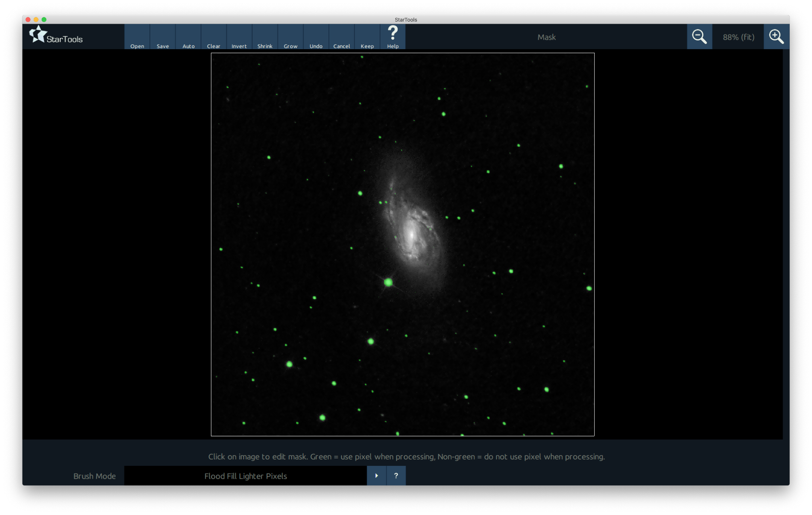The height and width of the screenshot is (515, 812).
Task: Maximize the StarTools window with the green button
Action: (44, 19)
